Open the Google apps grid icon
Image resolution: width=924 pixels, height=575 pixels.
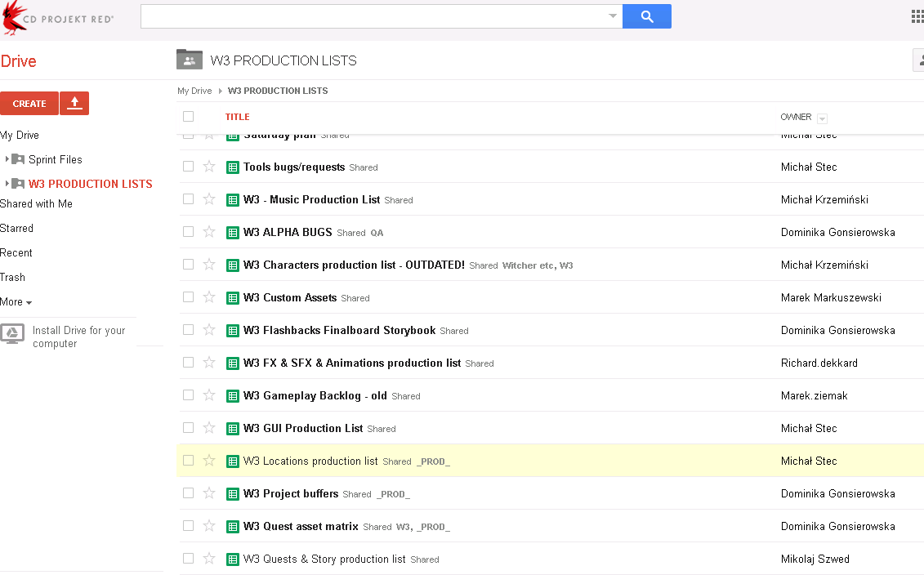(917, 16)
